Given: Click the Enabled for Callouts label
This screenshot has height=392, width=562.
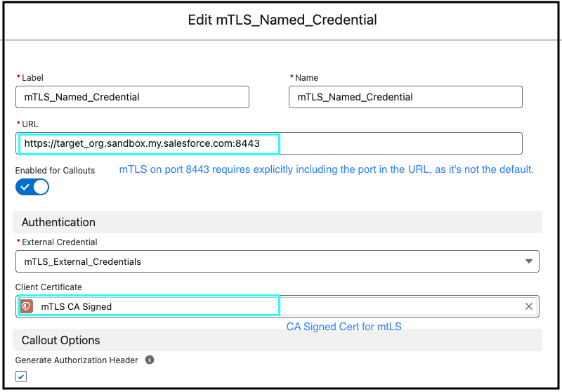Looking at the screenshot, I should (x=55, y=170).
